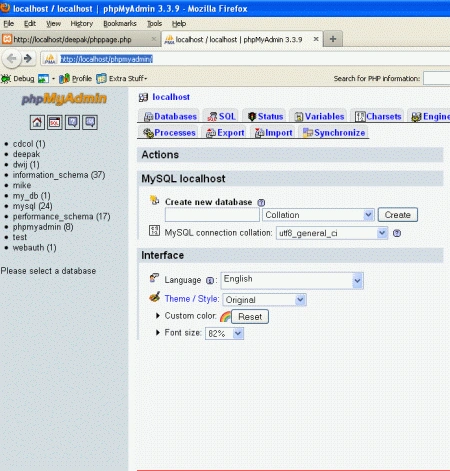Open the MySQL connection collation dropdown
This screenshot has width=450, height=471.
pyautogui.click(x=332, y=233)
